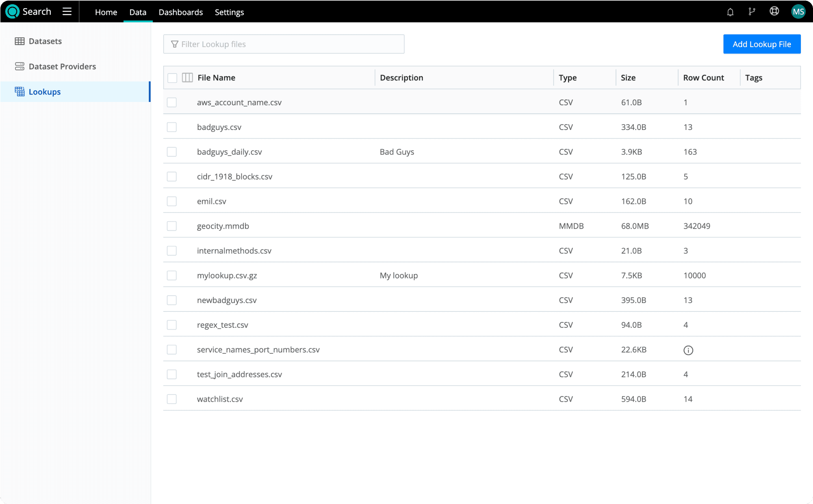The image size is (813, 504).
Task: Click the Add Lookup File button
Action: click(761, 44)
